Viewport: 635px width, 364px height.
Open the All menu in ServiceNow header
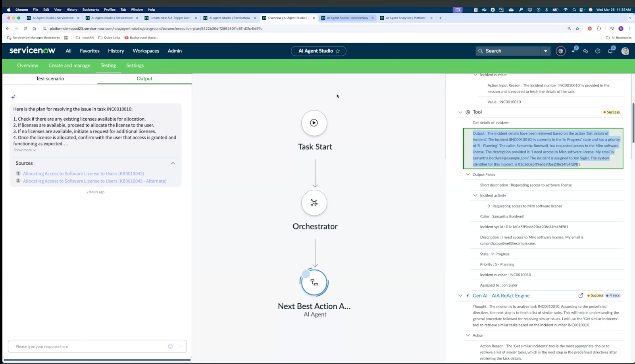(x=69, y=51)
